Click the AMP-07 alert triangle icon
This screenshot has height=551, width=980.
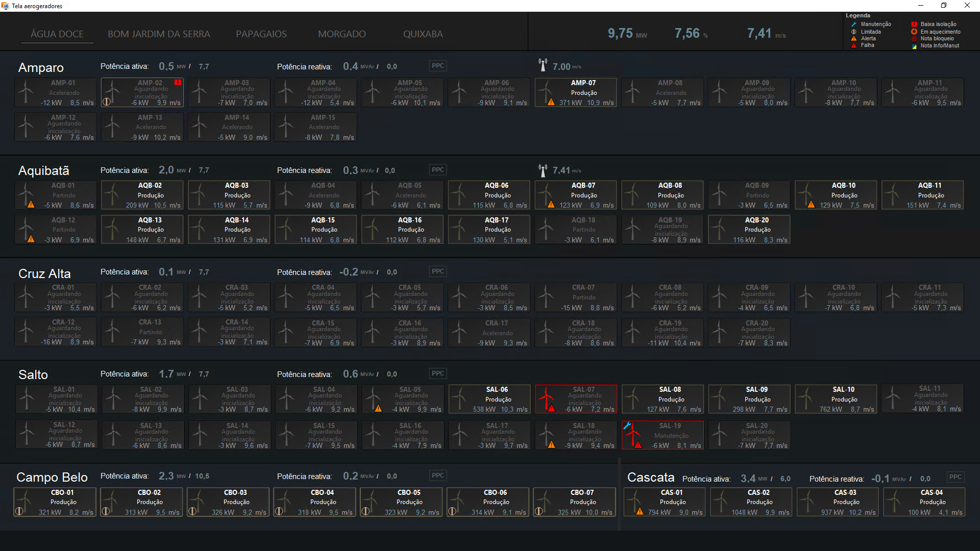pos(551,102)
